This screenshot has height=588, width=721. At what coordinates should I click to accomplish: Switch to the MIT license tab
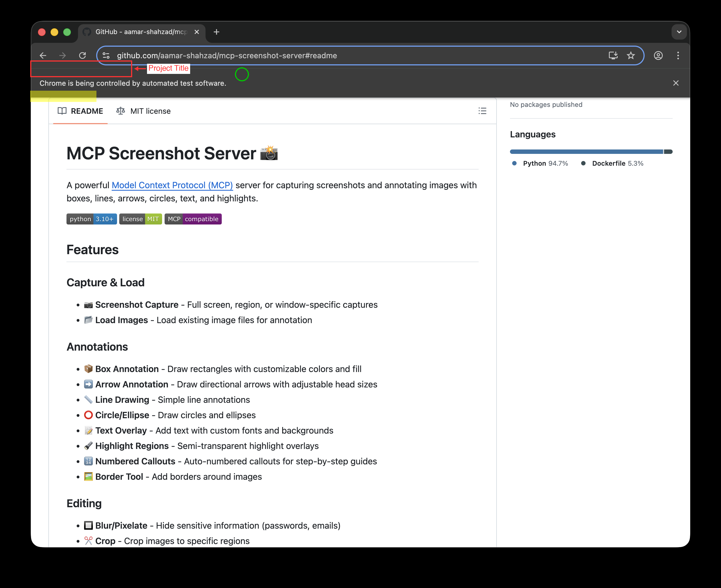(144, 111)
